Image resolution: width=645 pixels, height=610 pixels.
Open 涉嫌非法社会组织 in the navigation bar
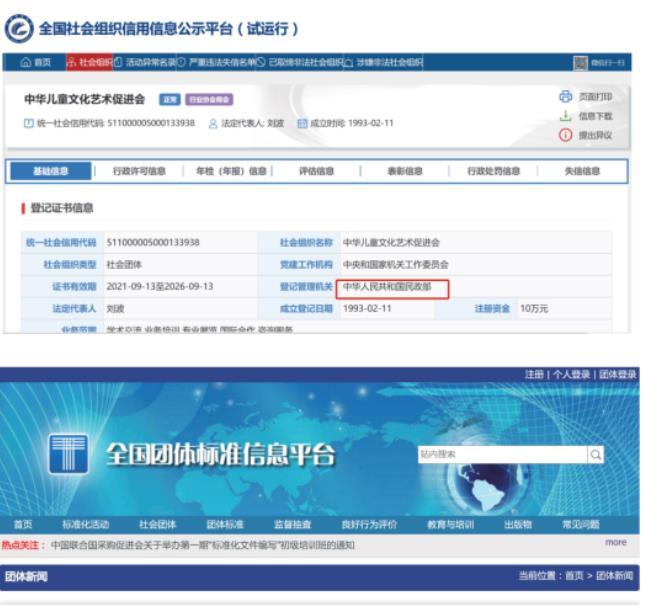383,63
